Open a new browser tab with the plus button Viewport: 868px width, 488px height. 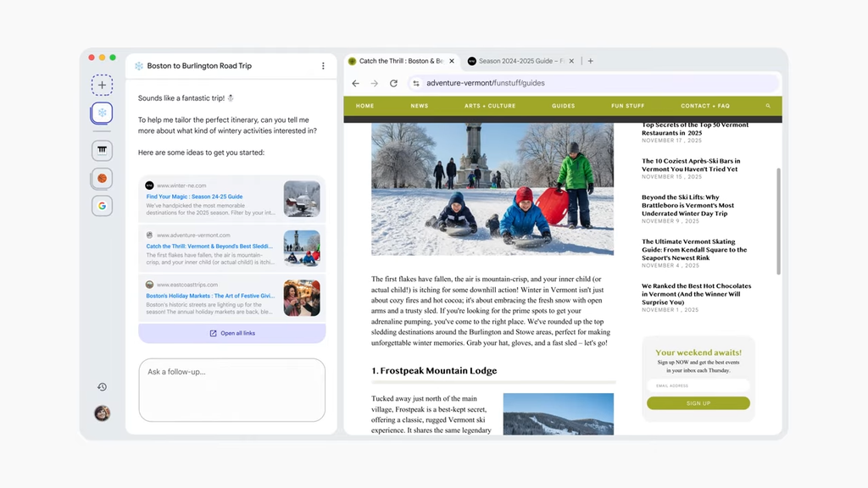(x=590, y=60)
